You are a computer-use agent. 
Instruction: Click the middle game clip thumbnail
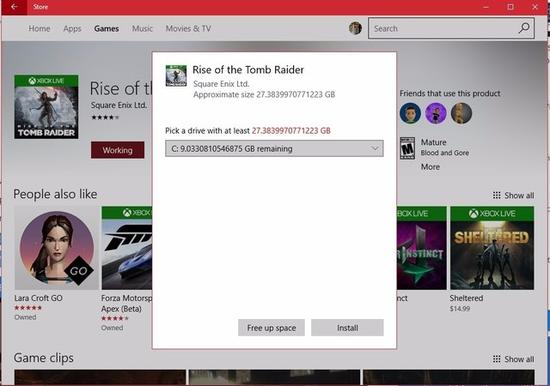click(274, 377)
